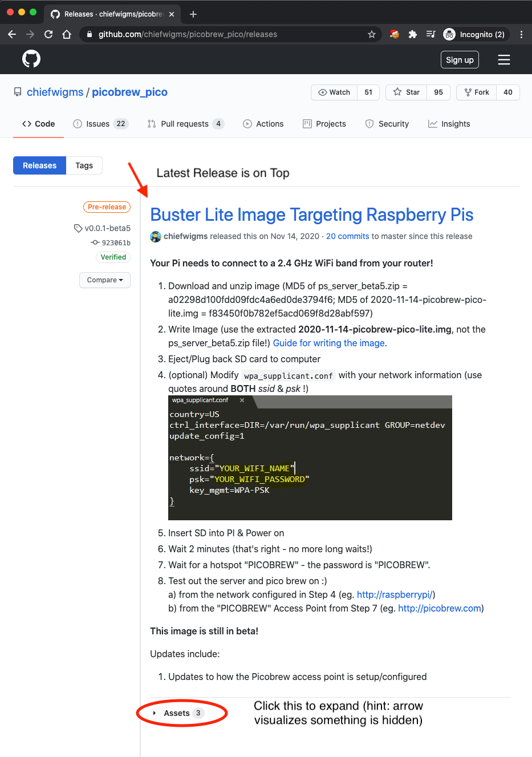
Task: Click the GitHub logo in the header
Action: coord(31,59)
